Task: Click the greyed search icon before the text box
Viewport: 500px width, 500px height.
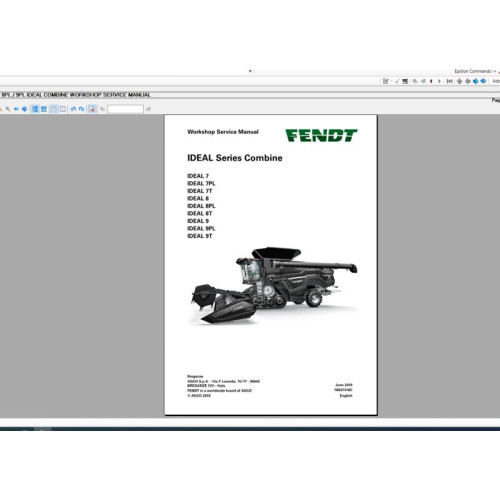Action: (x=103, y=109)
